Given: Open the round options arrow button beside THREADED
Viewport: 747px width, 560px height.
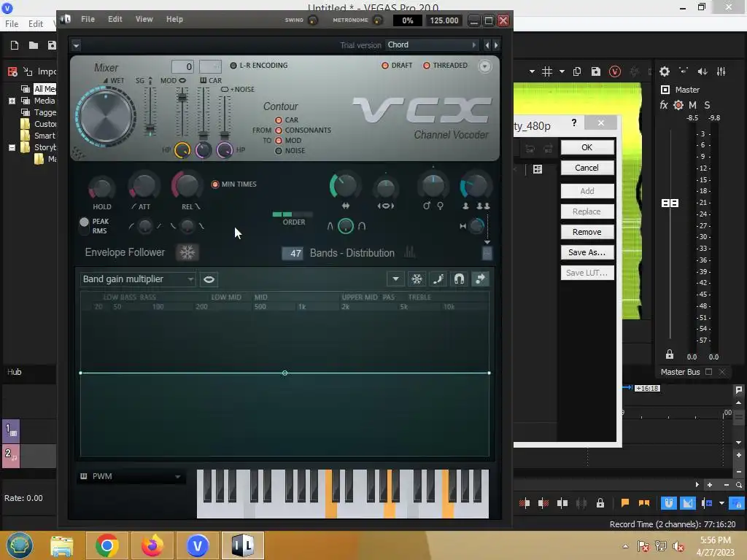Looking at the screenshot, I should point(484,66).
